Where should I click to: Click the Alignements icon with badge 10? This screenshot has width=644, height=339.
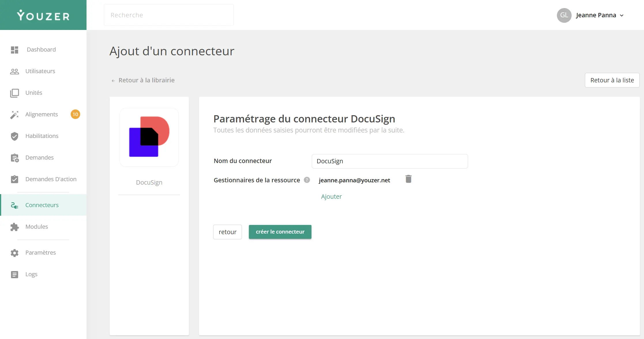[14, 114]
